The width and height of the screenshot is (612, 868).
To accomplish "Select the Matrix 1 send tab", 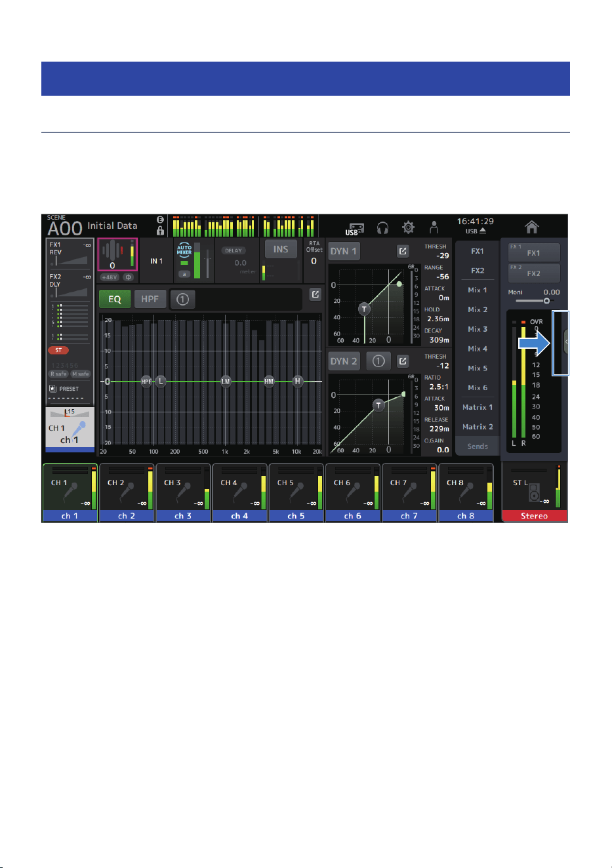I will point(478,407).
